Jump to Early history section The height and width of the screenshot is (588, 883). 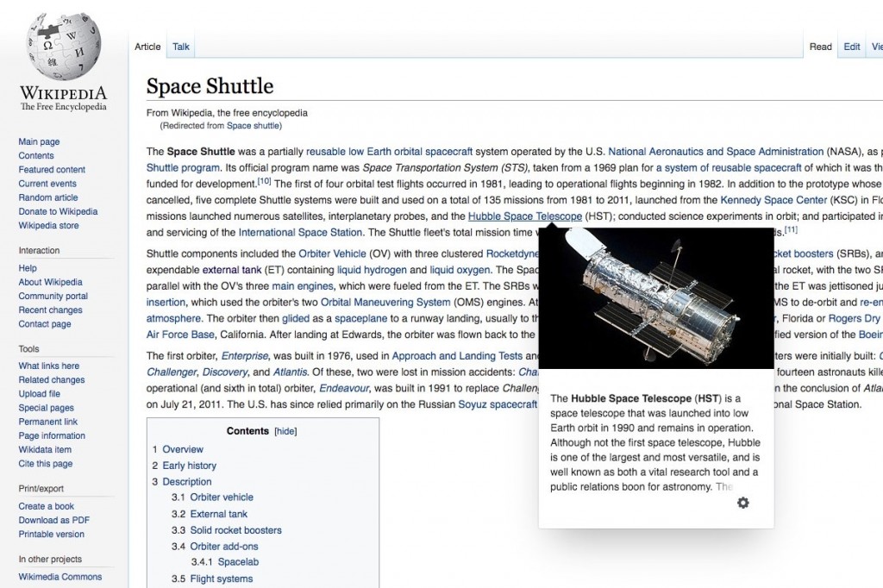tap(189, 466)
